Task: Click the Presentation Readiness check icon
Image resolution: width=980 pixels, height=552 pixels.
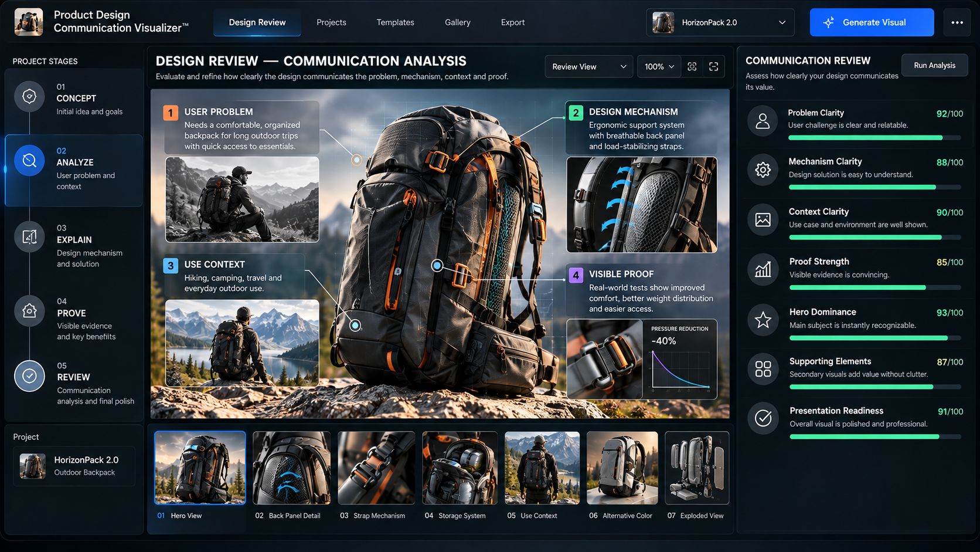Action: [763, 418]
